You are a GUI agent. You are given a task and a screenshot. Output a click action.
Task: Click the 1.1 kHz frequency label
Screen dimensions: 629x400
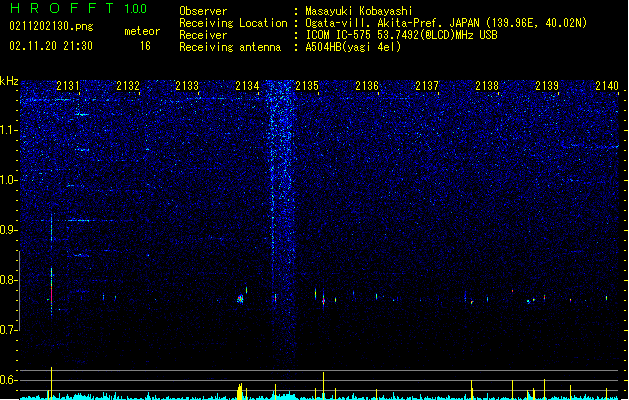coord(9,130)
